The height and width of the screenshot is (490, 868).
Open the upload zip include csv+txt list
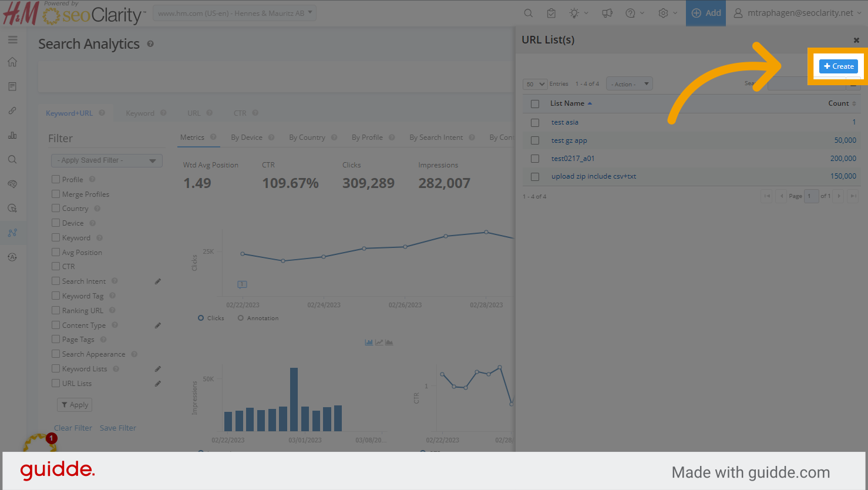[x=593, y=176]
